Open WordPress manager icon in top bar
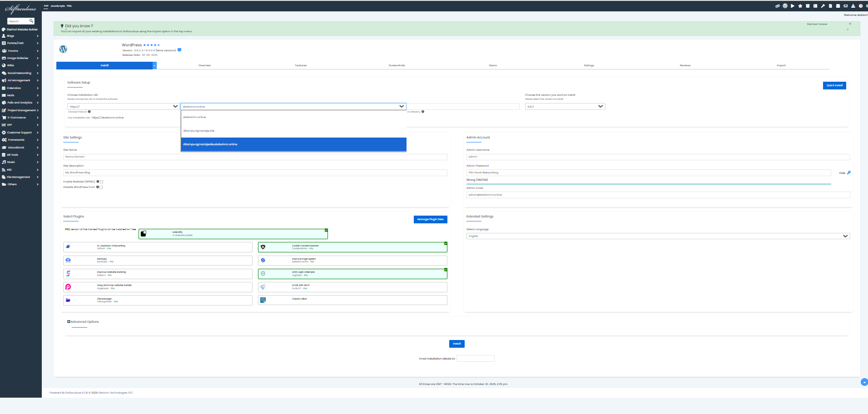Viewport: 868px width, 414px height. (x=785, y=6)
